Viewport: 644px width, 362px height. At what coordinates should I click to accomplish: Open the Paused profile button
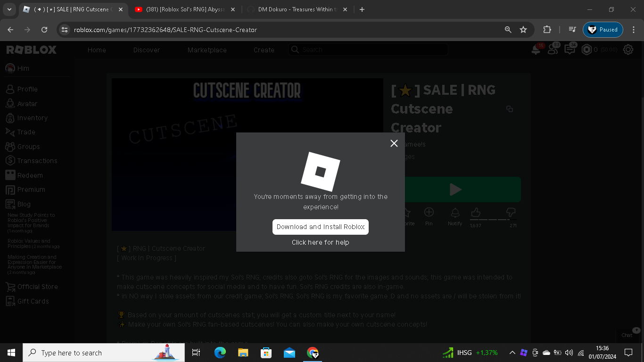603,30
